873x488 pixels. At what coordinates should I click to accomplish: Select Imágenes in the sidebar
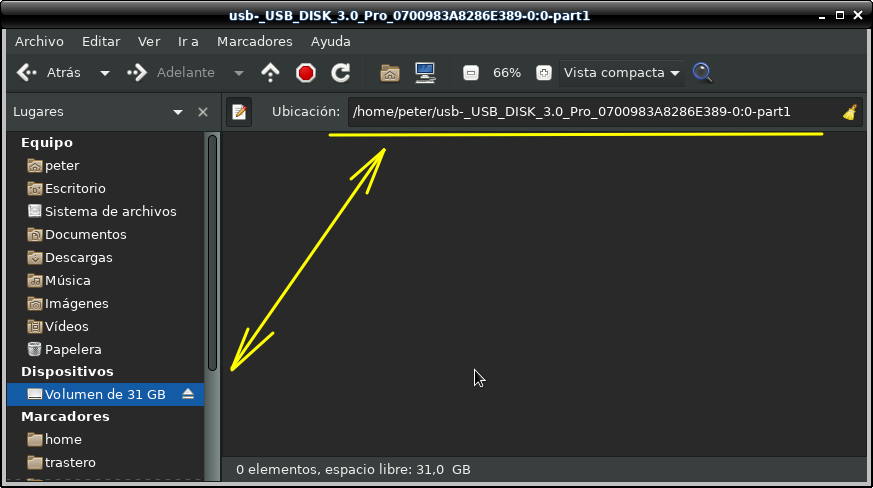(106, 304)
